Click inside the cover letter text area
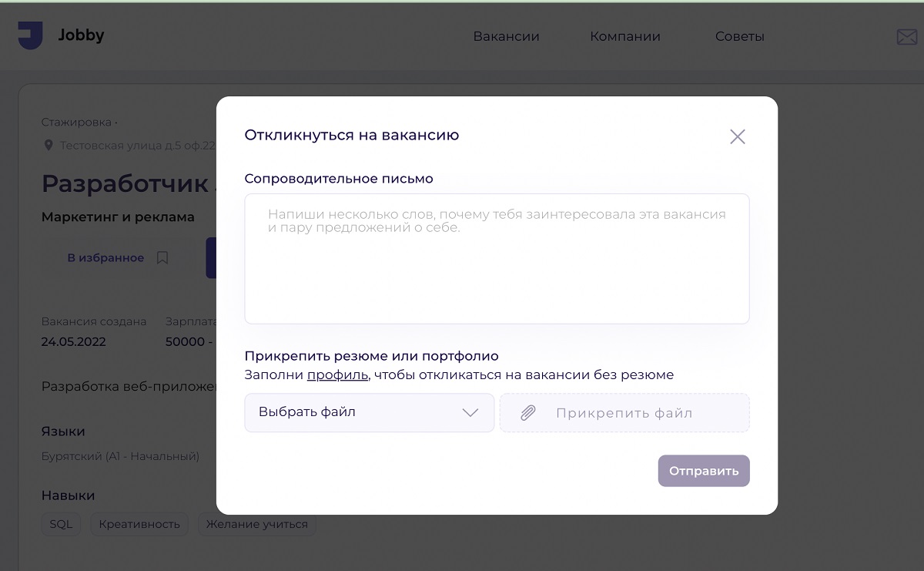 click(497, 258)
